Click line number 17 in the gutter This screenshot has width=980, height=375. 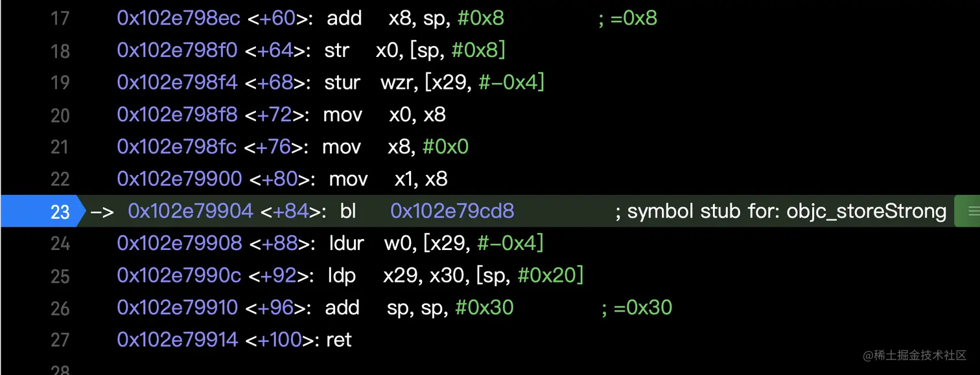[60, 18]
